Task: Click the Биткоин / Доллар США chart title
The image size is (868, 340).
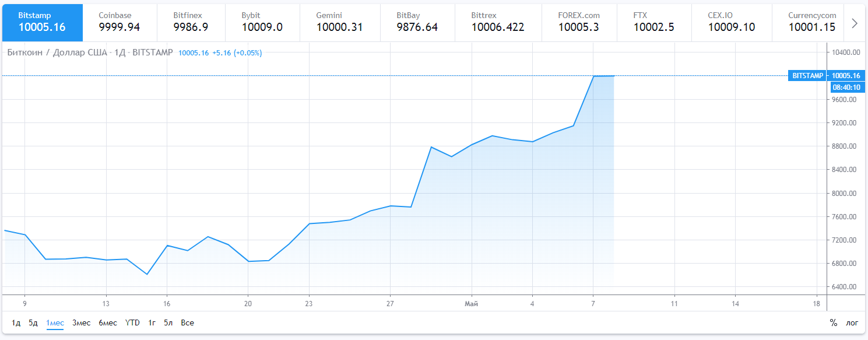Action: tap(90, 52)
